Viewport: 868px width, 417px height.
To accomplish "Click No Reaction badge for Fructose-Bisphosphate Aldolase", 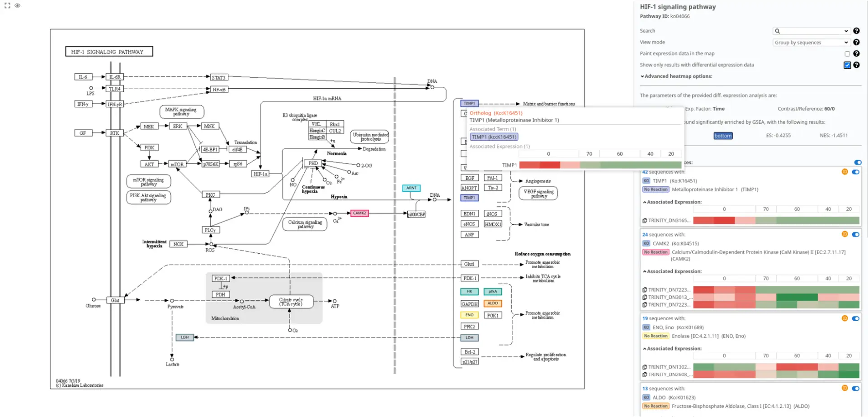I will (x=656, y=406).
